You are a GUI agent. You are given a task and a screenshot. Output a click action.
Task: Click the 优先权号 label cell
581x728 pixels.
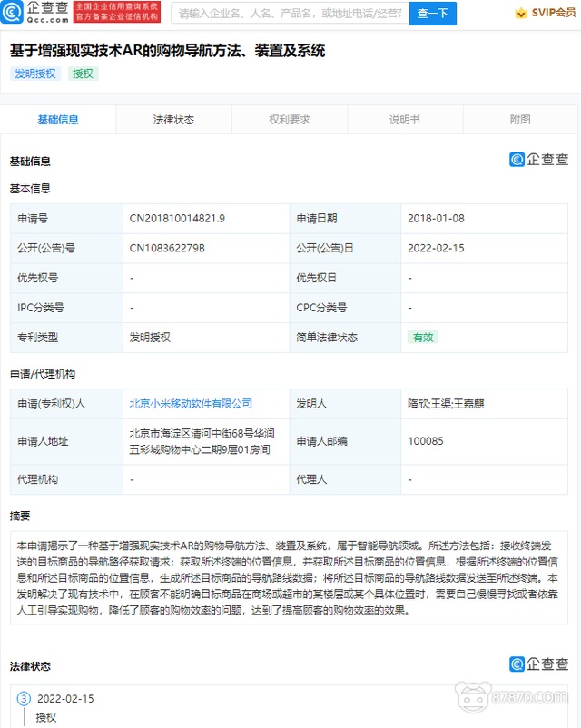pyautogui.click(x=66, y=278)
